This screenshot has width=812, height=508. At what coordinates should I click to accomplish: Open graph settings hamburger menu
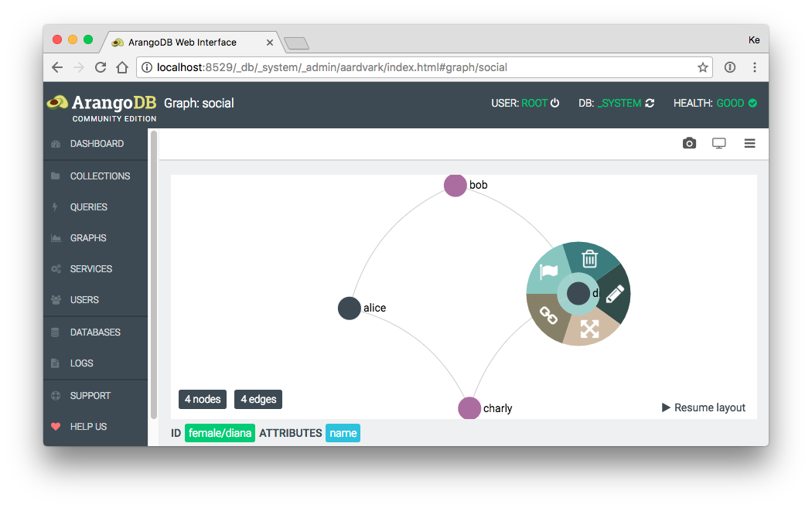click(749, 144)
